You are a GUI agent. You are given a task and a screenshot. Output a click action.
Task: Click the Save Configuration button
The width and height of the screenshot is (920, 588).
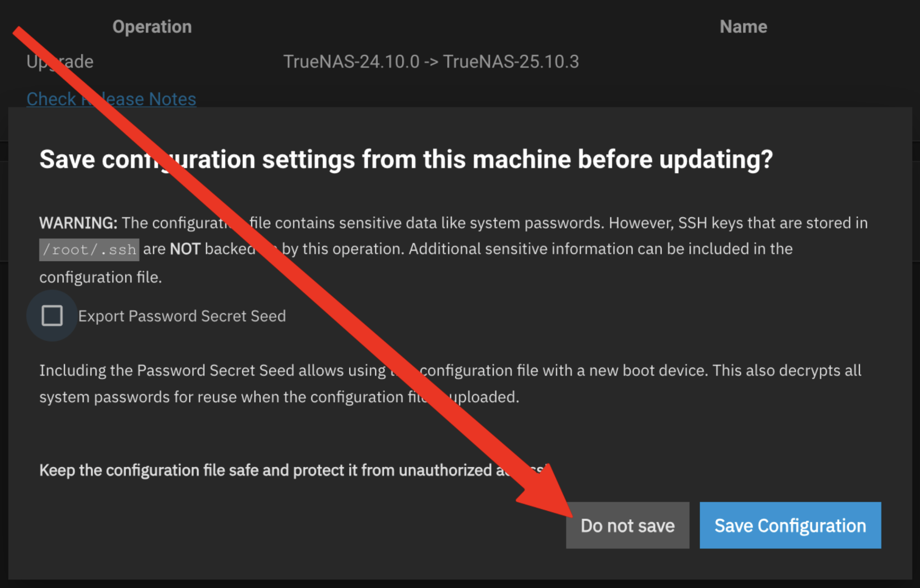pos(790,525)
